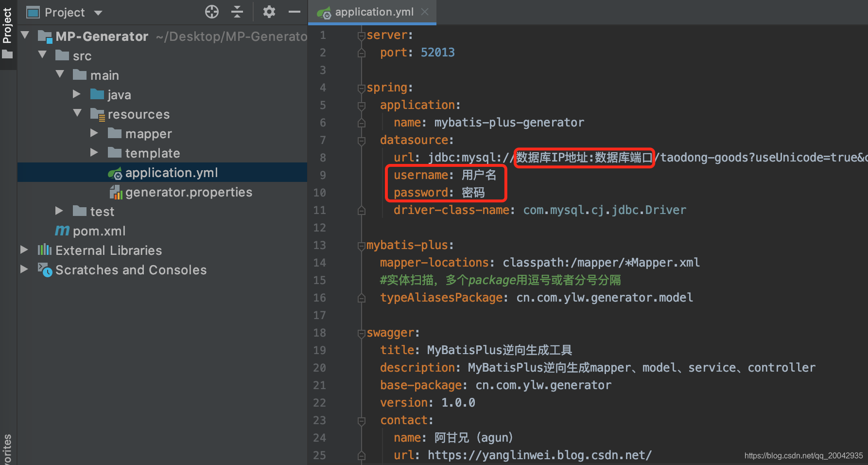Viewport: 868px width, 465px height.
Task: Click the folder icon below Project side tab
Action: [7, 54]
